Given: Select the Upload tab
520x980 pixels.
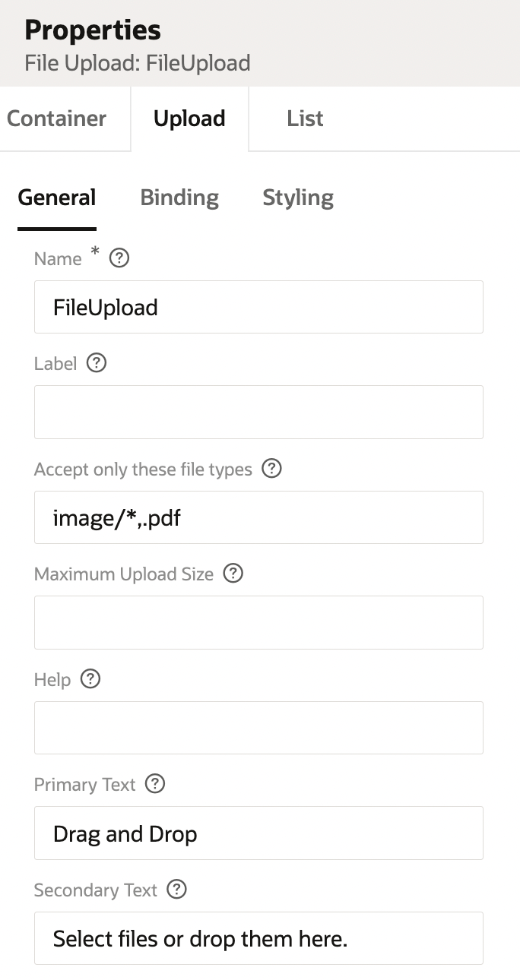Looking at the screenshot, I should pyautogui.click(x=189, y=119).
